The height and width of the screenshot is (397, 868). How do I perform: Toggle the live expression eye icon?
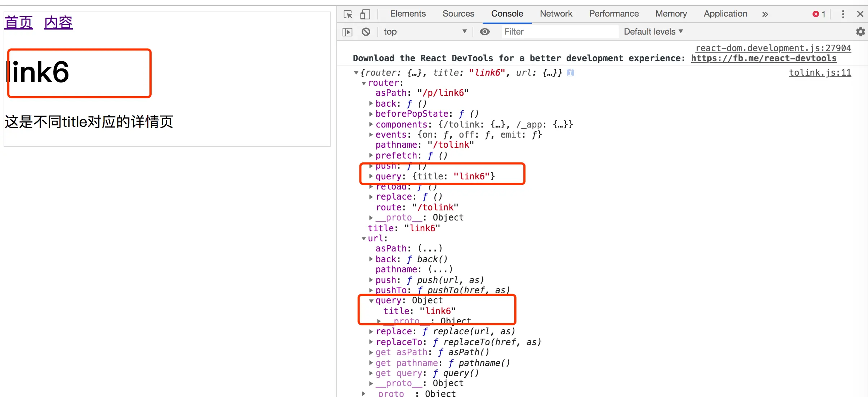pos(485,32)
